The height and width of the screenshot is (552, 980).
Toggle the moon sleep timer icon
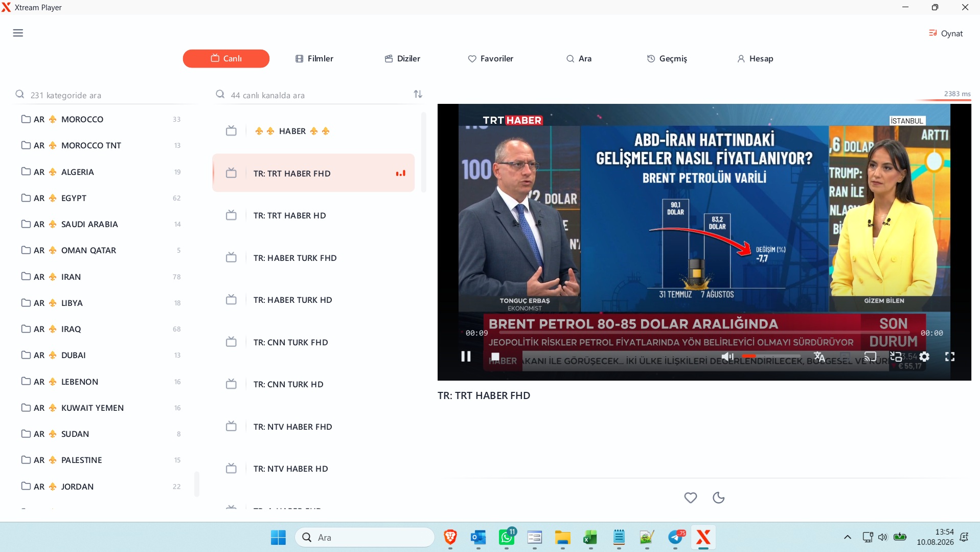pos(718,497)
